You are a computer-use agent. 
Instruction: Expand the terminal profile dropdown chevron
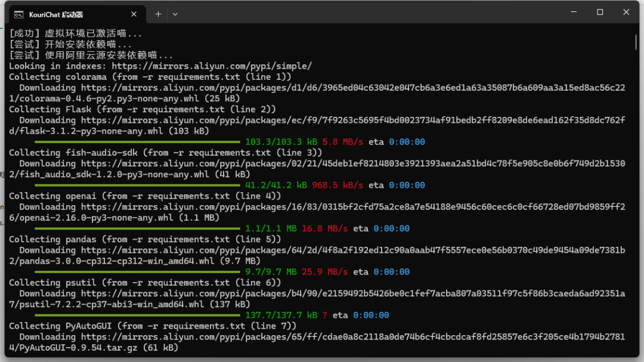point(175,14)
